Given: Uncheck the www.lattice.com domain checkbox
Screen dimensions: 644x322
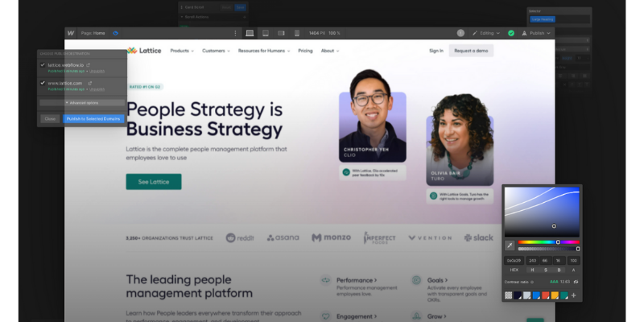Looking at the screenshot, I should click(x=43, y=83).
